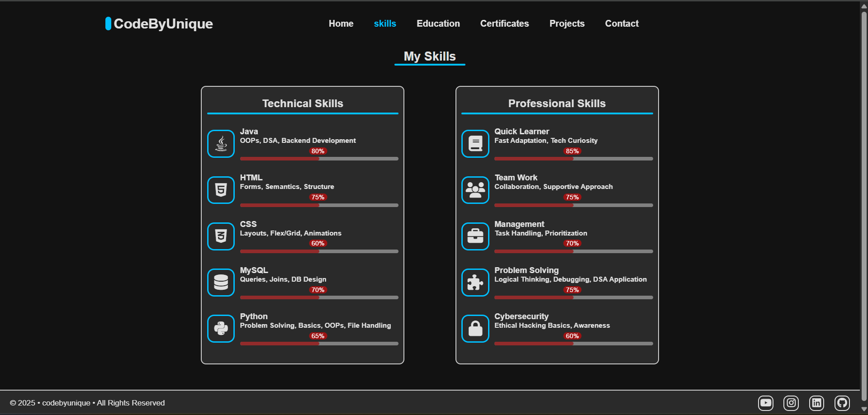Open the Instagram profile icon
This screenshot has width=868, height=415.
coord(791,403)
